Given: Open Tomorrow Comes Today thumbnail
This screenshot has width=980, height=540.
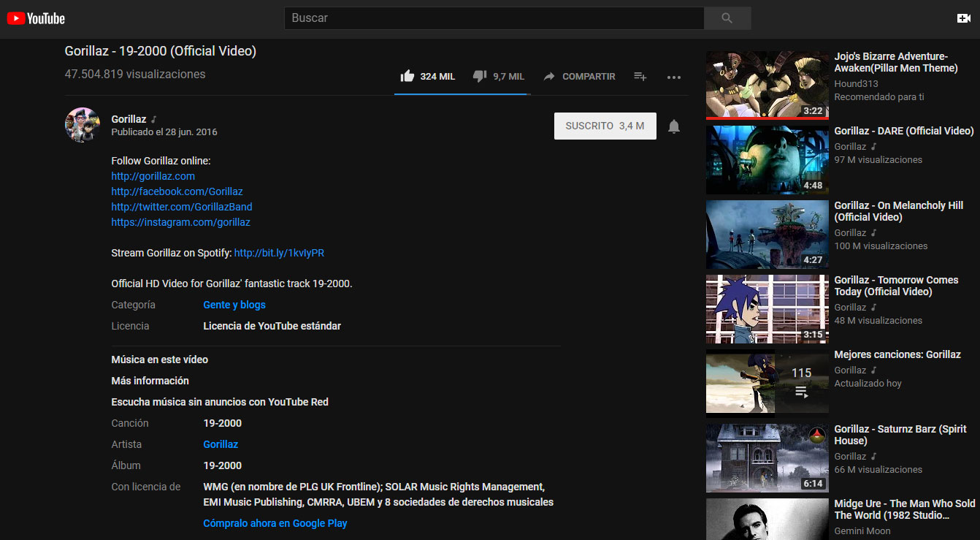Looking at the screenshot, I should click(x=767, y=308).
